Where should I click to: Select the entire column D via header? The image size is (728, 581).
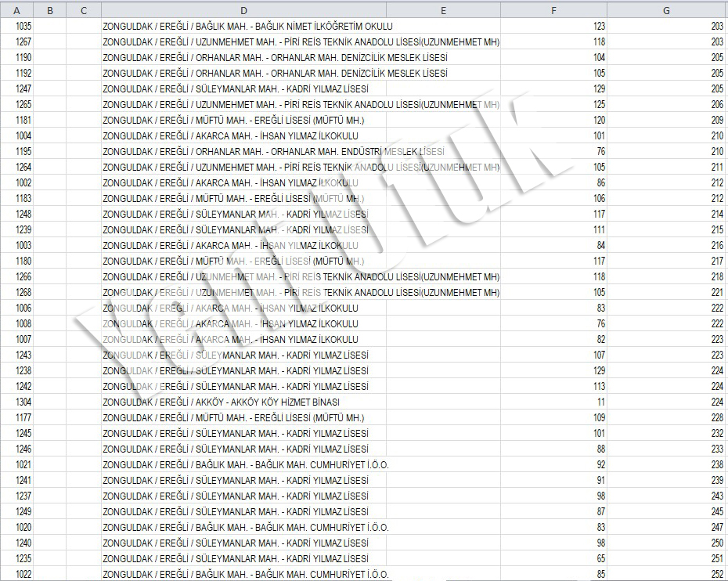click(x=243, y=10)
